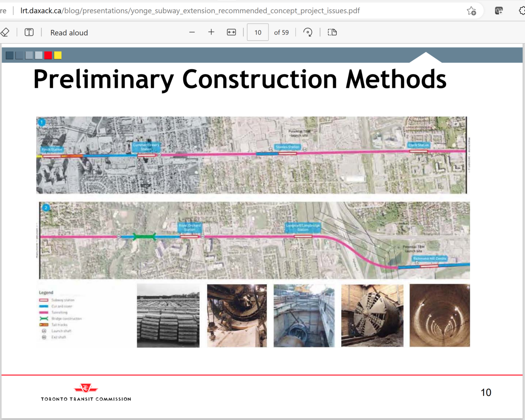Click the dark blue first header square
Viewport: 525px width, 420px height.
pyautogui.click(x=10, y=55)
